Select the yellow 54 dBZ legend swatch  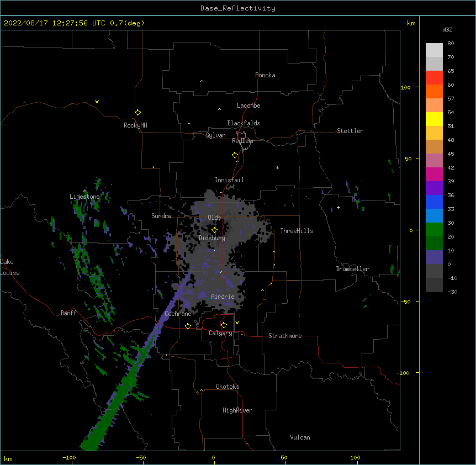pos(434,119)
